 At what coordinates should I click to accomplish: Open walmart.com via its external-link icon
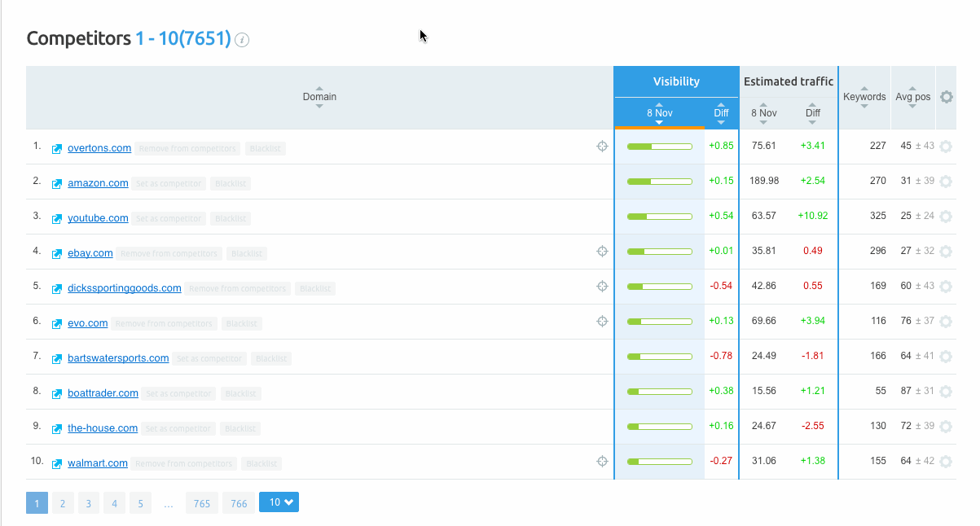(x=56, y=462)
